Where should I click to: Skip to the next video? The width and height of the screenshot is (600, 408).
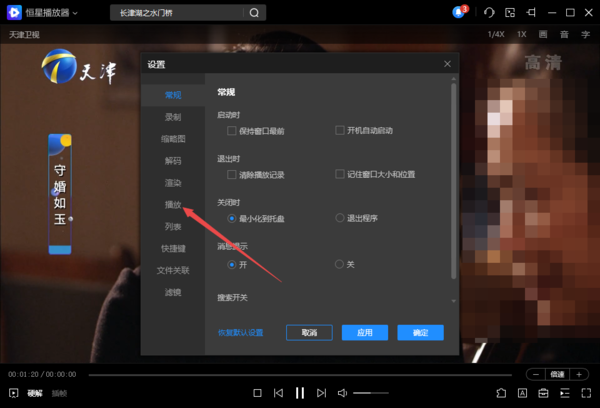pos(320,393)
